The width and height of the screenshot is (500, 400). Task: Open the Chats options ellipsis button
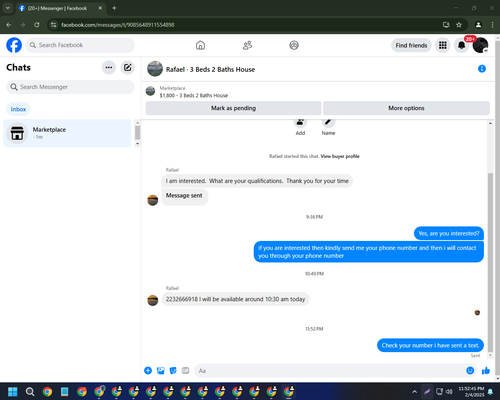click(109, 68)
